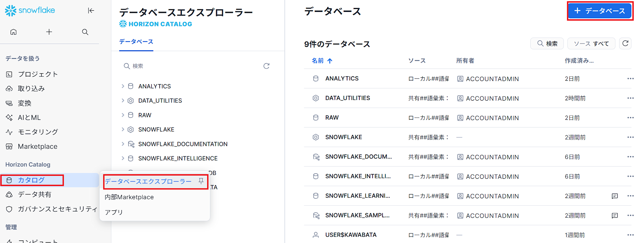This screenshot has height=243, width=644.
Task: Expand the DATA_UTILITIES tree node
Action: [x=123, y=101]
